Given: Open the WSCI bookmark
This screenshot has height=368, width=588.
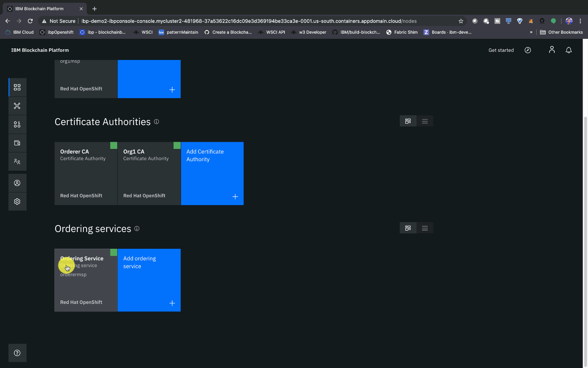Looking at the screenshot, I should coord(143,32).
